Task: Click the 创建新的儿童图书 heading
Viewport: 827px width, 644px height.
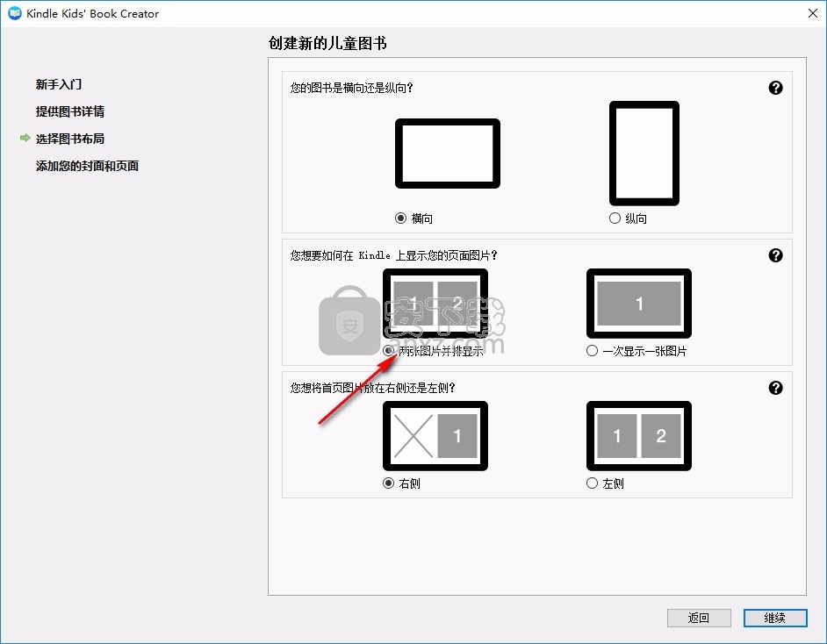Action: [x=327, y=43]
